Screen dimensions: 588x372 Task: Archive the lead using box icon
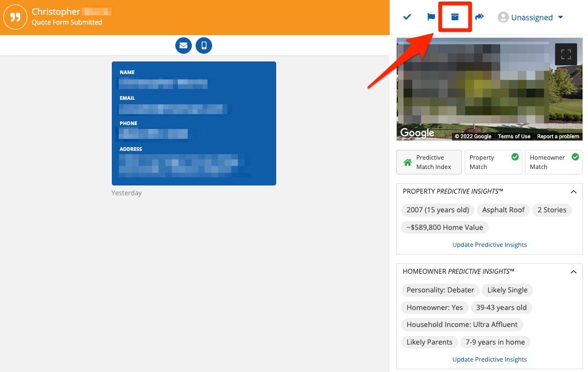coord(455,18)
